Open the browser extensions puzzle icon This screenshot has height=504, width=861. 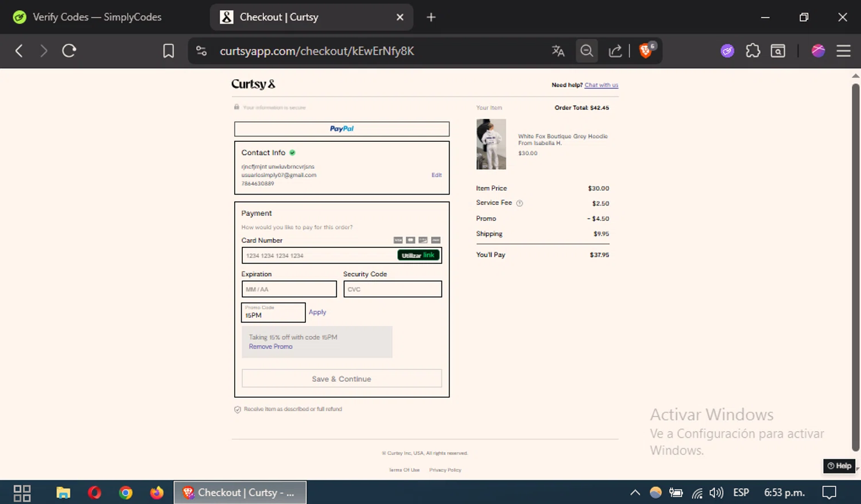[753, 51]
